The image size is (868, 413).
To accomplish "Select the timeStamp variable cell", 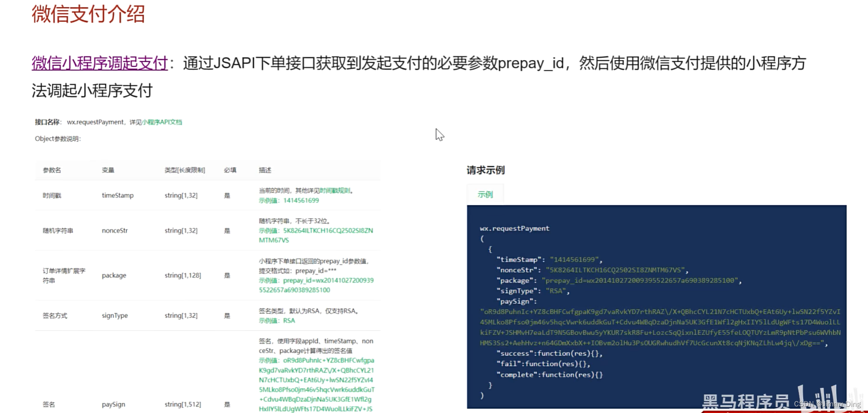I will 118,195.
